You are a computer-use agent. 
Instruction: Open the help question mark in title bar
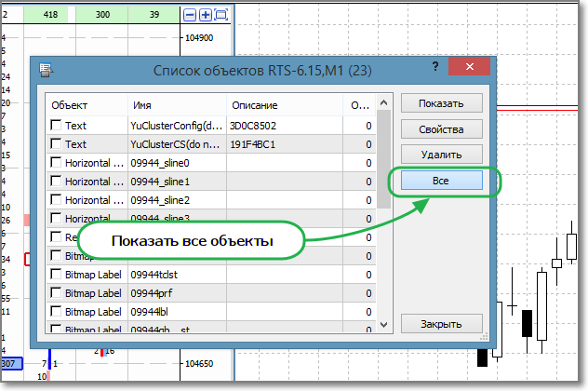click(435, 66)
